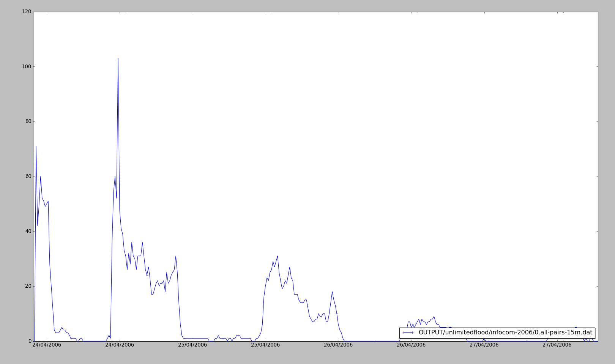Click the first spike's peak near 71
The image size is (615, 364).
36,146
